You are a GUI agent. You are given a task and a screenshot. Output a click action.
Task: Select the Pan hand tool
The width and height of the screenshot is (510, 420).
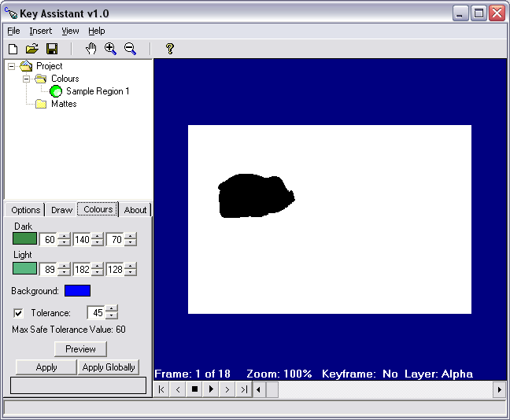click(x=91, y=49)
